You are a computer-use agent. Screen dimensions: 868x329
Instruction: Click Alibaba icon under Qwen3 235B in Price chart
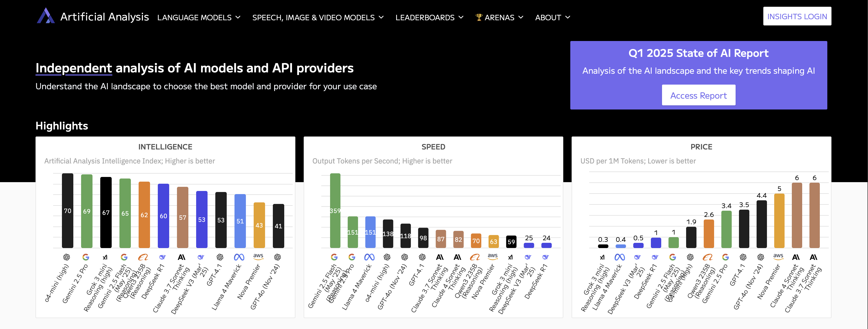pos(708,257)
